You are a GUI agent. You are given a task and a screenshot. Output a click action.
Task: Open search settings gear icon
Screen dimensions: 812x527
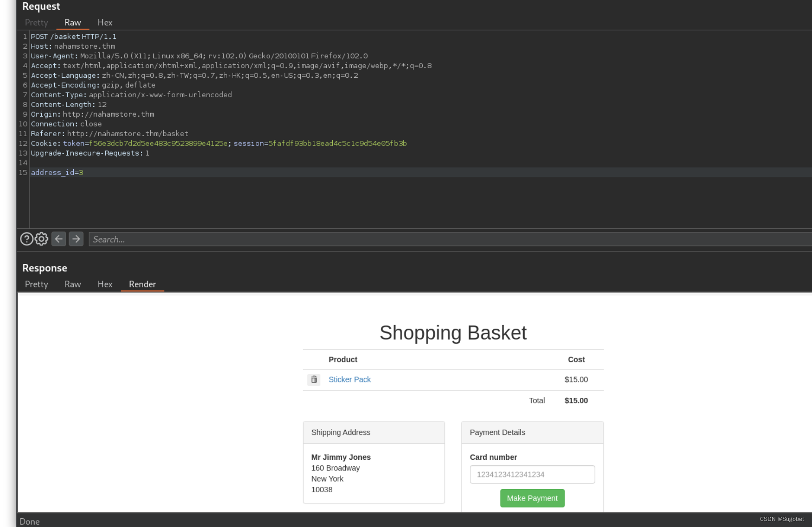[x=41, y=239]
